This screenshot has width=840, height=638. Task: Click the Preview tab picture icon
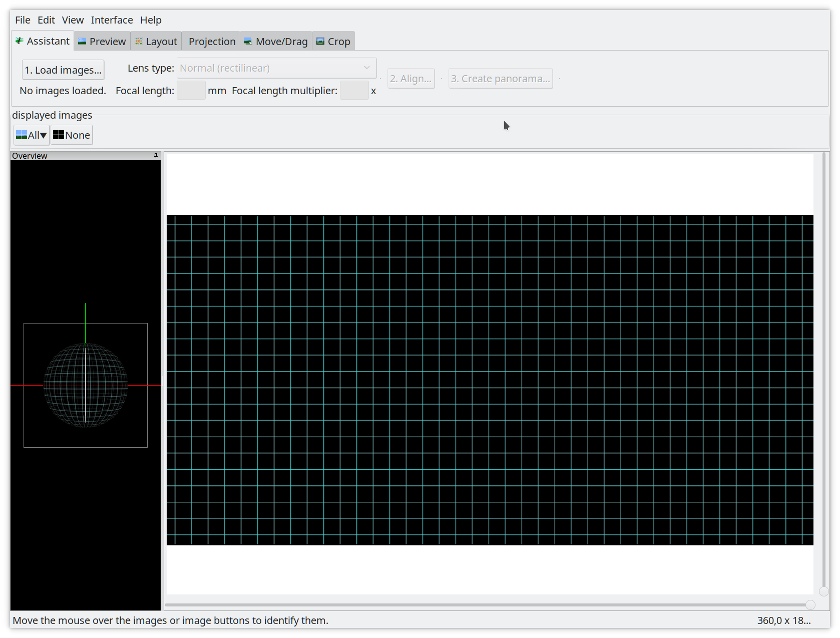[82, 41]
